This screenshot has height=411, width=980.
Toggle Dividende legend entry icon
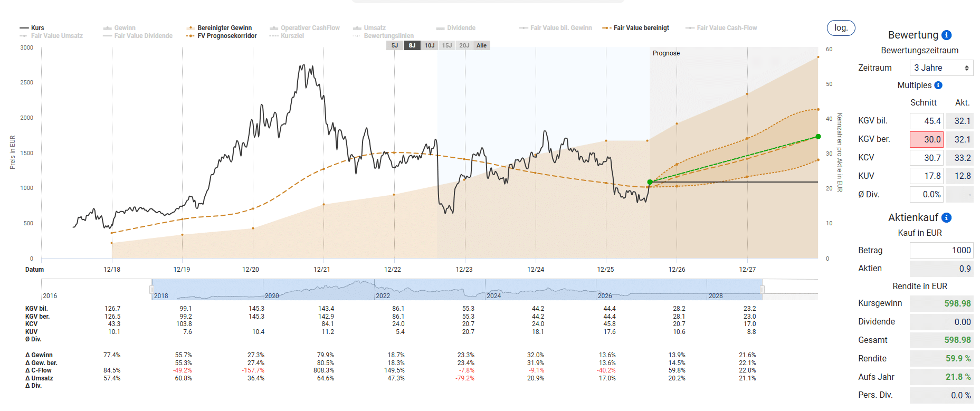[441, 28]
